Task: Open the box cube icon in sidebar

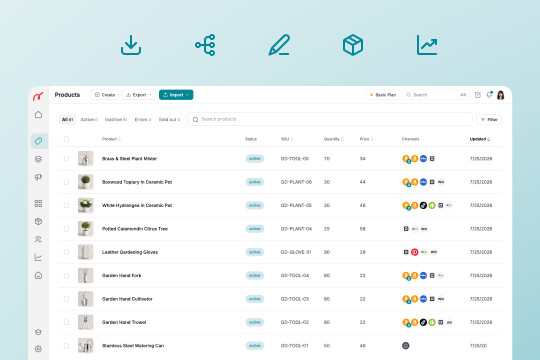Action: coord(38,222)
